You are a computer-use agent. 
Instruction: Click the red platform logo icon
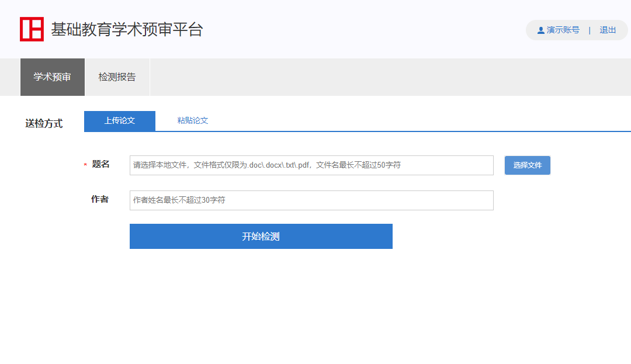click(32, 29)
